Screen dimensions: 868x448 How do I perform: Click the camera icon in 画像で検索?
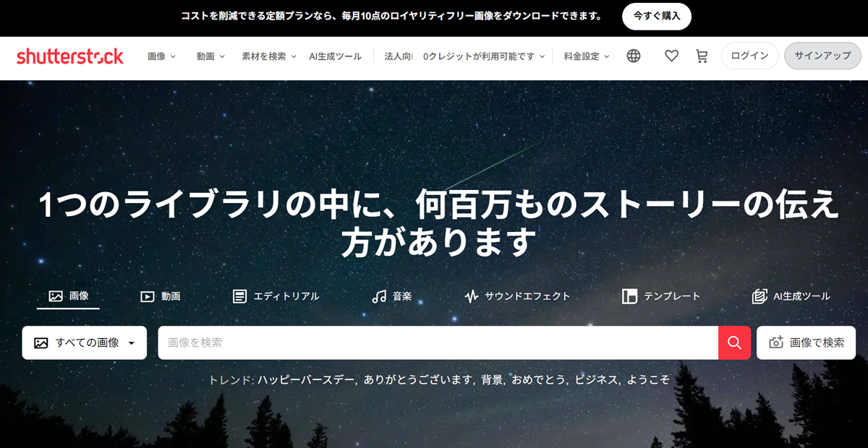click(776, 343)
